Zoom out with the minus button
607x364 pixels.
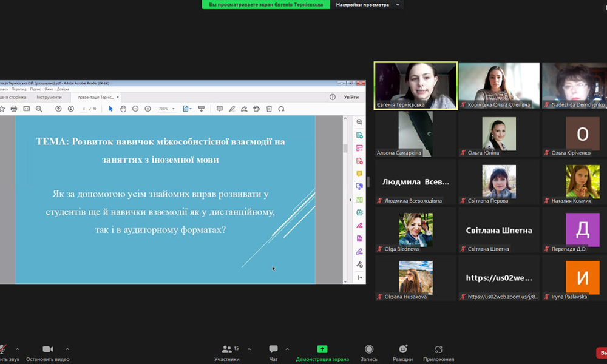click(x=135, y=109)
